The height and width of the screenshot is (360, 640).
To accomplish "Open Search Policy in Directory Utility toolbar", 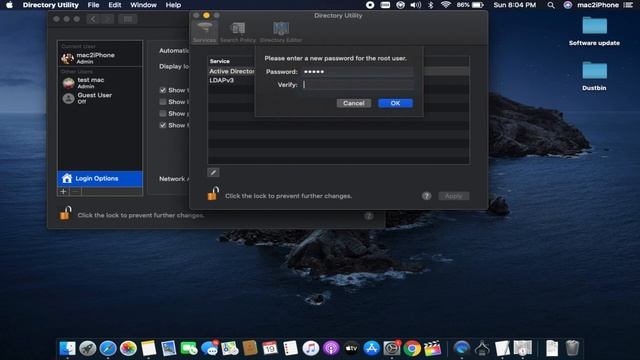I will 238,32.
